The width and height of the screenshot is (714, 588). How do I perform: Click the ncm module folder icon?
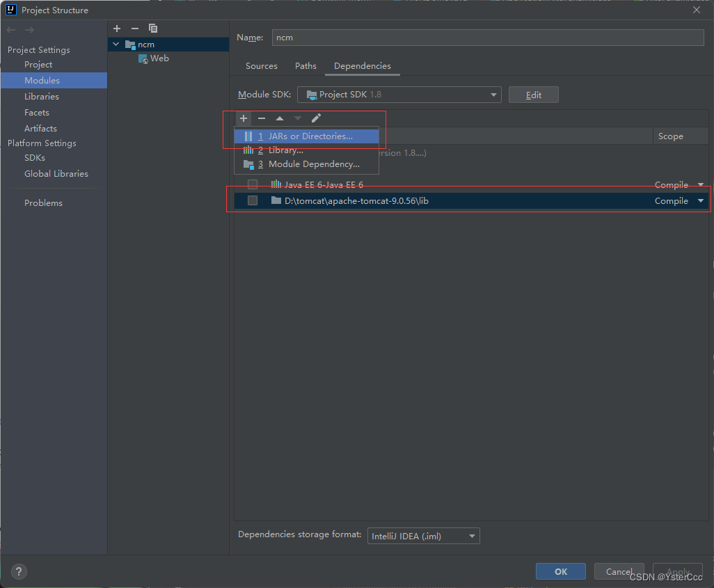pyautogui.click(x=130, y=45)
